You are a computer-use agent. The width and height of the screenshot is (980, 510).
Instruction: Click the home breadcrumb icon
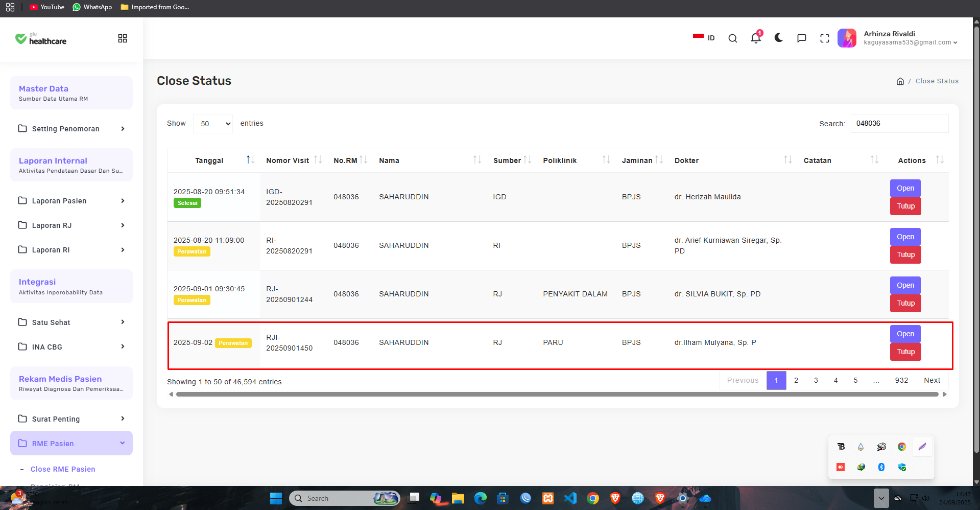pos(900,81)
